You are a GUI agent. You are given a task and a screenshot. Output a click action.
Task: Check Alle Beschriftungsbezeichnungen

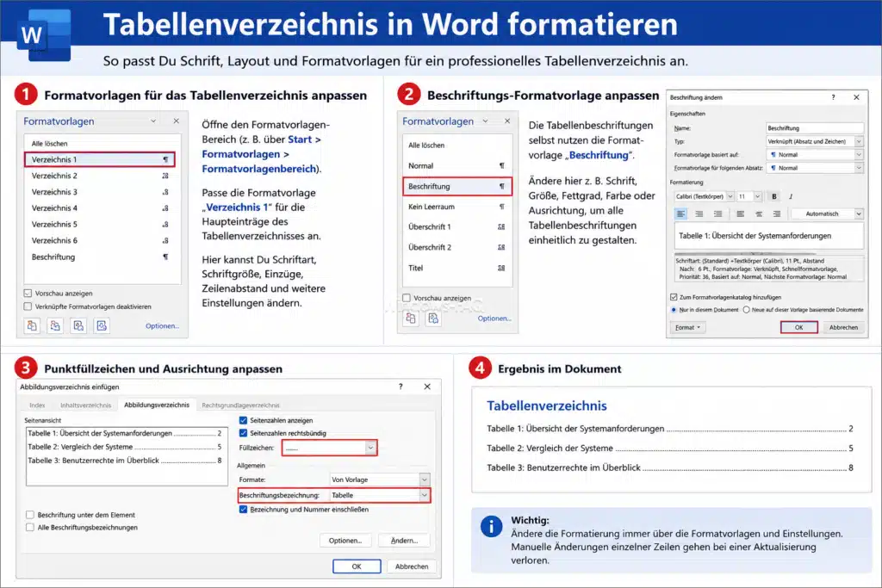pyautogui.click(x=30, y=527)
